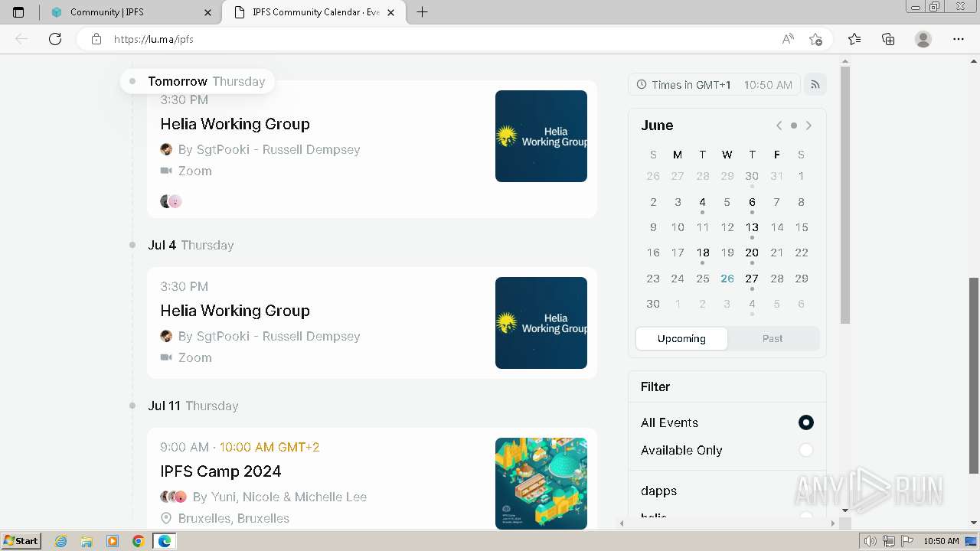The height and width of the screenshot is (551, 980).
Task: Click the page vertical scrollbar thumb
Action: [x=974, y=375]
